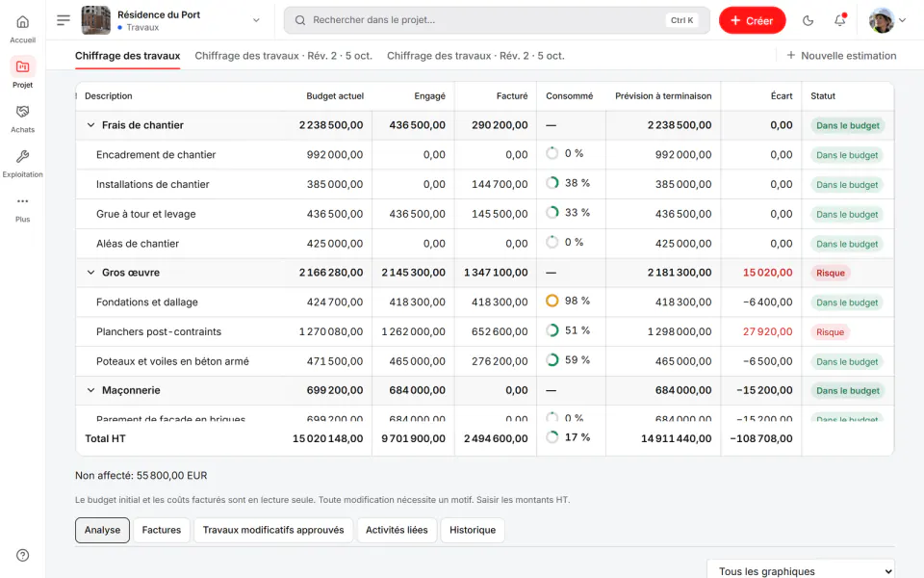Select the Encadrement de chantier row

(x=484, y=154)
